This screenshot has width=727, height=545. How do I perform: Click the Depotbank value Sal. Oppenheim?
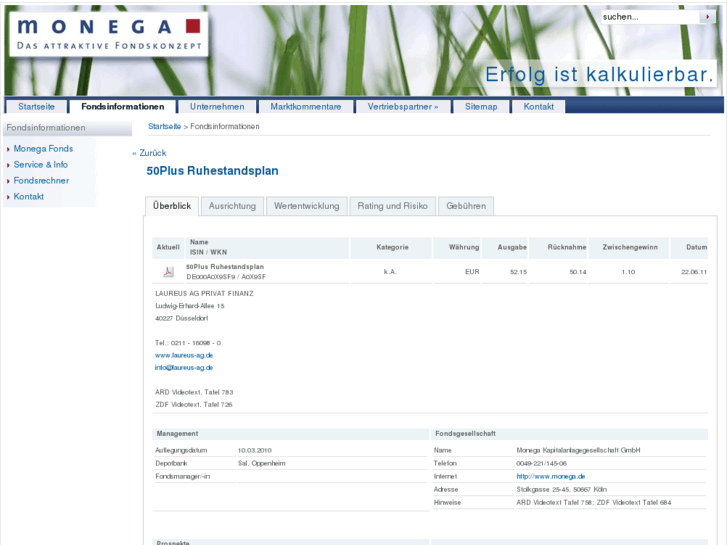coord(261,463)
